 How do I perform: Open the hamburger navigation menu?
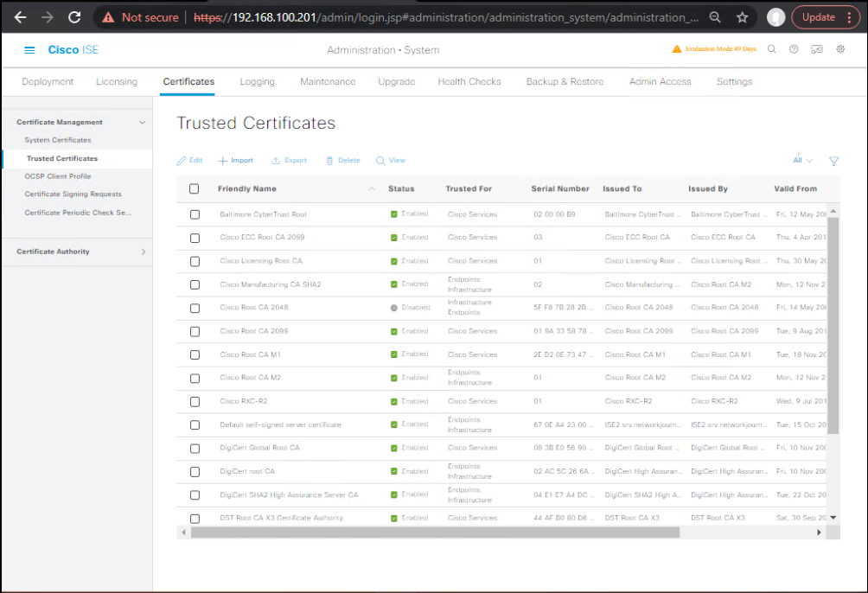click(x=29, y=50)
